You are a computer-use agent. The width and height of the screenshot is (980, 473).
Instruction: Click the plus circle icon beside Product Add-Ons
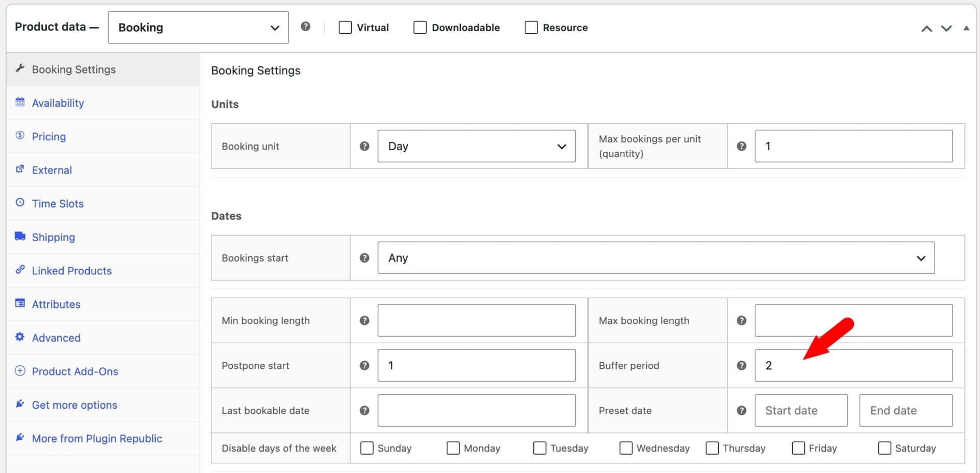[x=20, y=370]
